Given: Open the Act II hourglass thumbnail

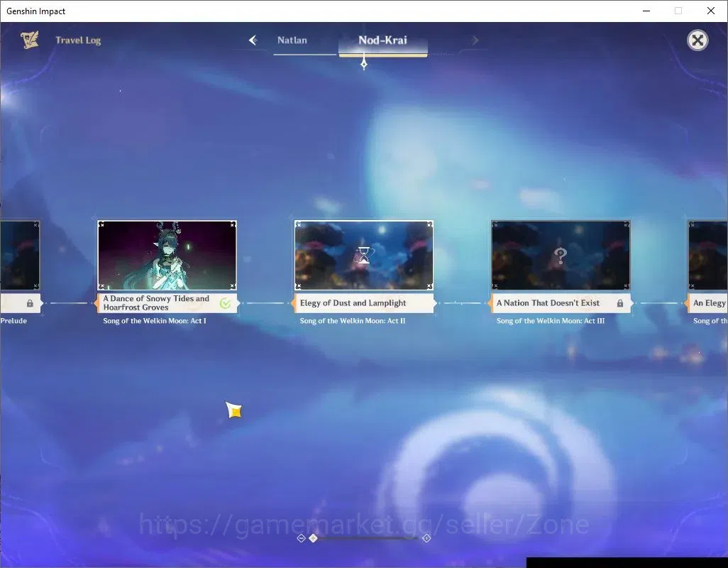Looking at the screenshot, I should pyautogui.click(x=364, y=256).
